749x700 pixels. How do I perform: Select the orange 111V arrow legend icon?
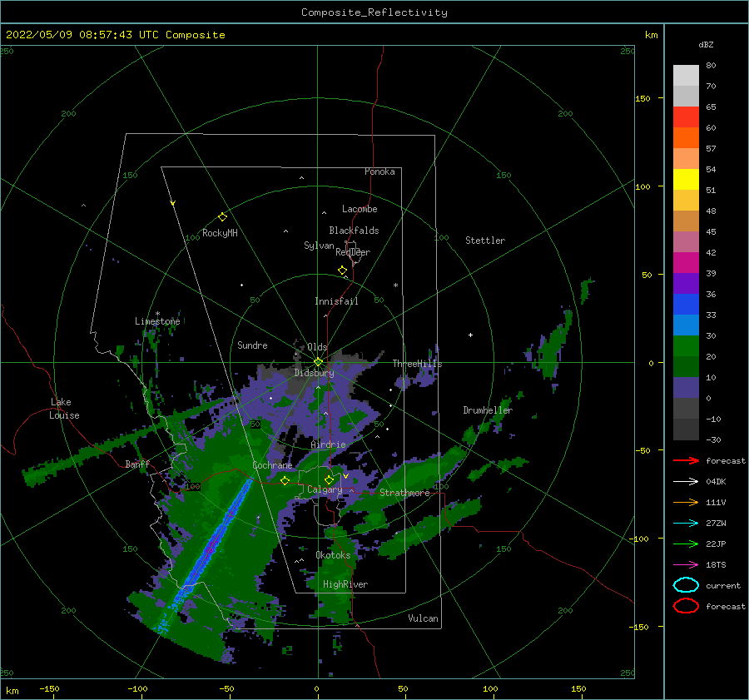(686, 502)
